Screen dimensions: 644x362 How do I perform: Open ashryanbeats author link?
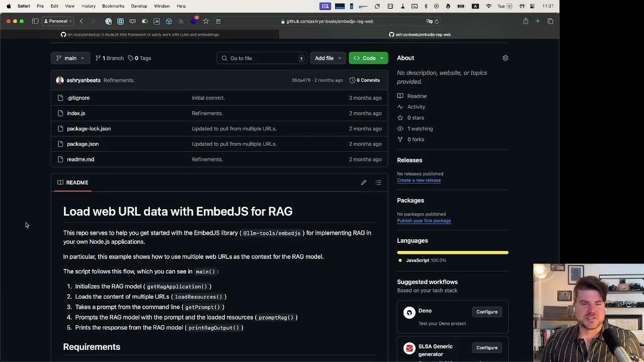click(x=84, y=80)
